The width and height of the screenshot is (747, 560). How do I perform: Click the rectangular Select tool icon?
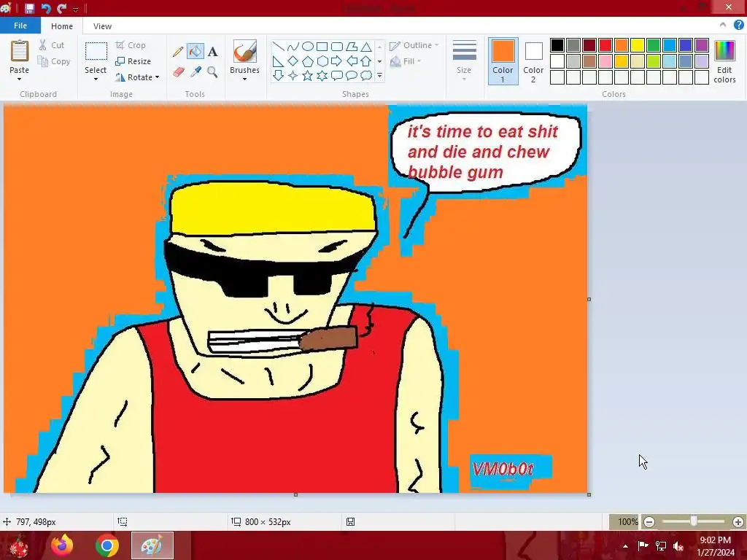tap(96, 51)
